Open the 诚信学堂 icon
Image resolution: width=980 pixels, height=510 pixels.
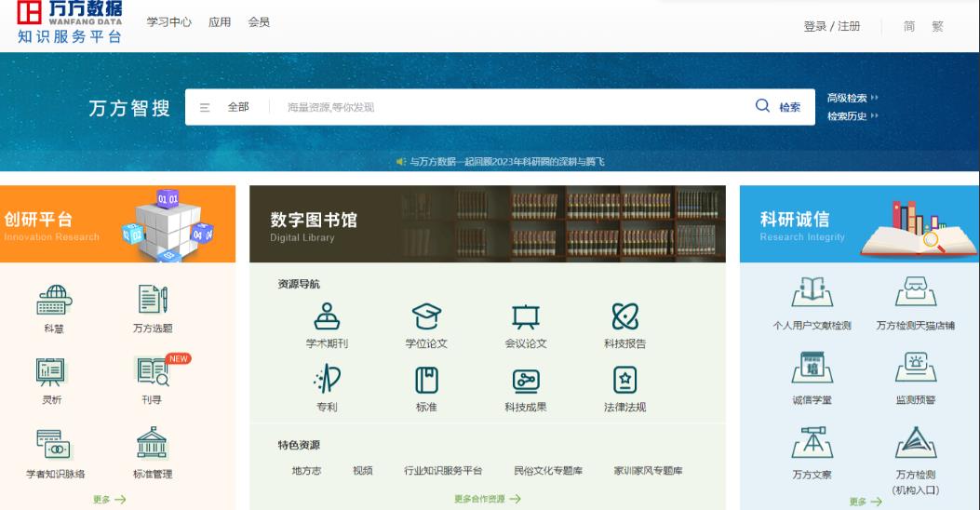[812, 367]
